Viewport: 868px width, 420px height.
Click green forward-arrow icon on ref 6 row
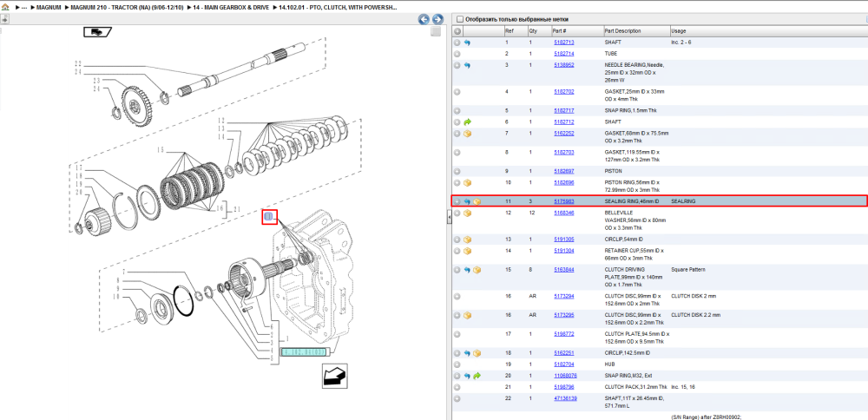click(x=467, y=121)
